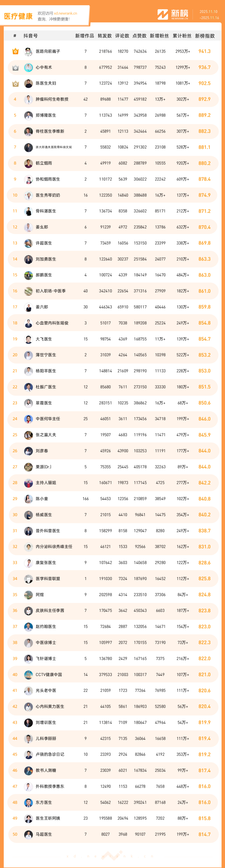
Task: Select the 累计粉丝 column header
Action: point(182,36)
